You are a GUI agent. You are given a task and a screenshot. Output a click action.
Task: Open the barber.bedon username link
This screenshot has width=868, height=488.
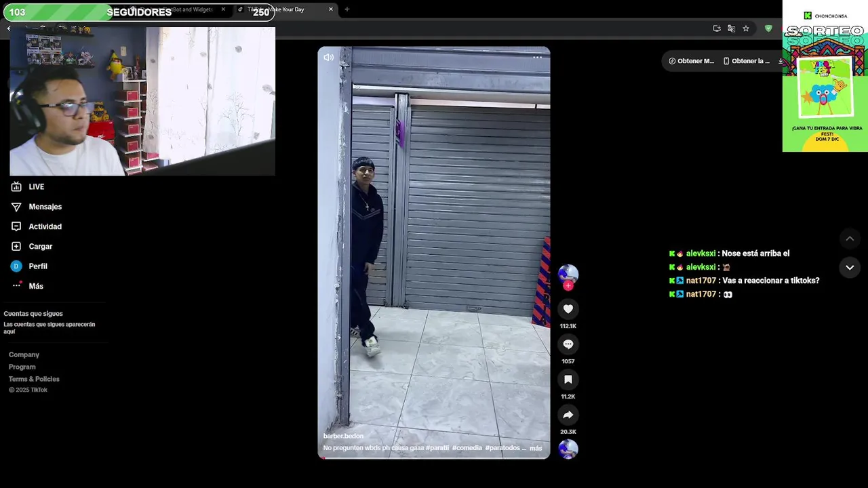pos(343,436)
